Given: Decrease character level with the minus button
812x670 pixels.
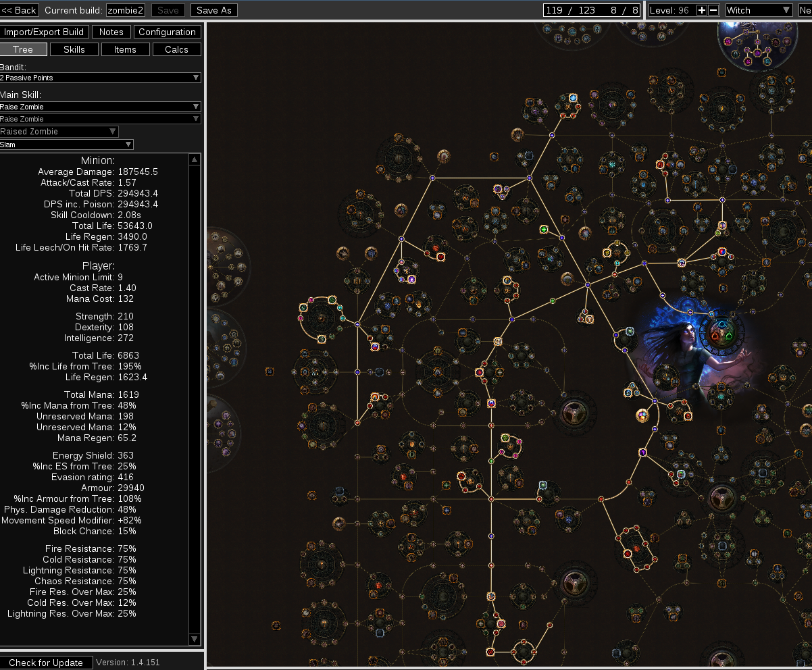Looking at the screenshot, I should coord(713,10).
